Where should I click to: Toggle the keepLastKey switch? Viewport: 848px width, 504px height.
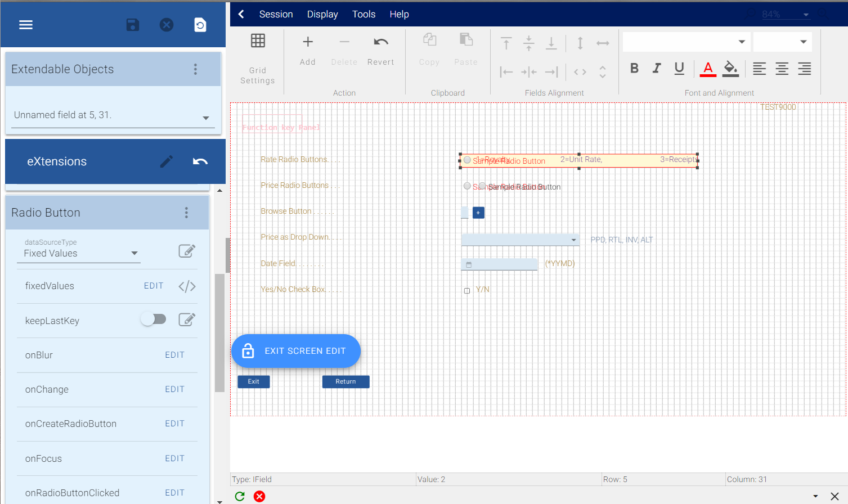pyautogui.click(x=154, y=319)
